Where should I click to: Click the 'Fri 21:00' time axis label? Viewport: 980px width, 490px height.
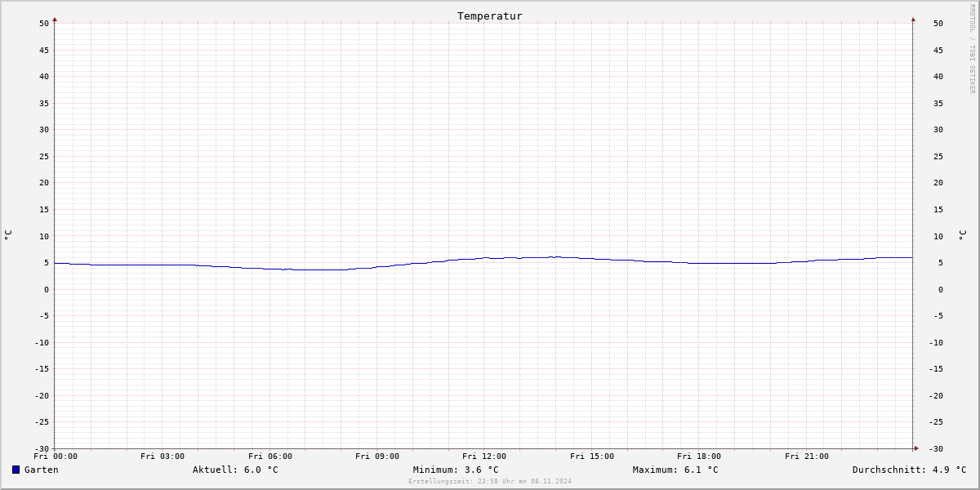[x=807, y=457]
